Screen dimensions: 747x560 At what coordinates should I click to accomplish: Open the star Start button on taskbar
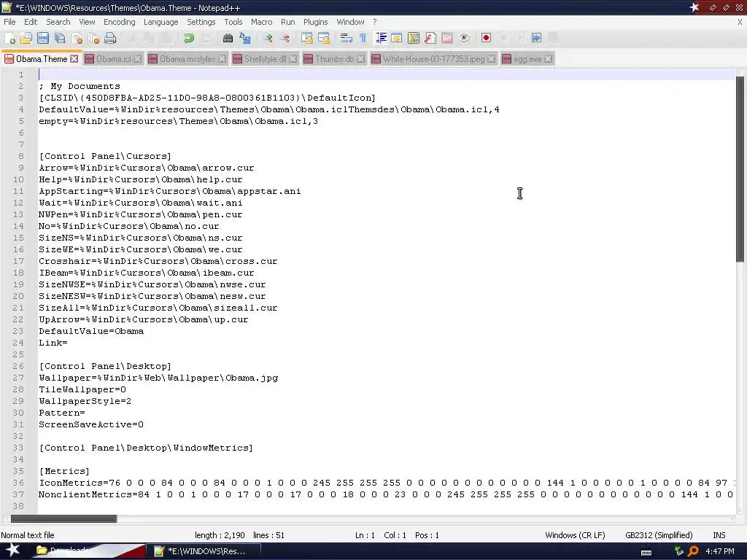coord(12,551)
